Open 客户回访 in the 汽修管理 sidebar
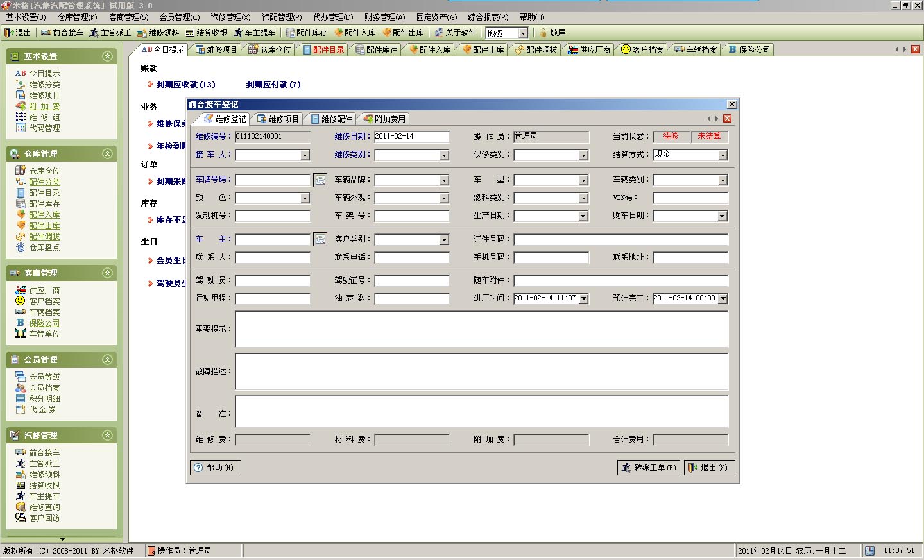 pos(38,518)
